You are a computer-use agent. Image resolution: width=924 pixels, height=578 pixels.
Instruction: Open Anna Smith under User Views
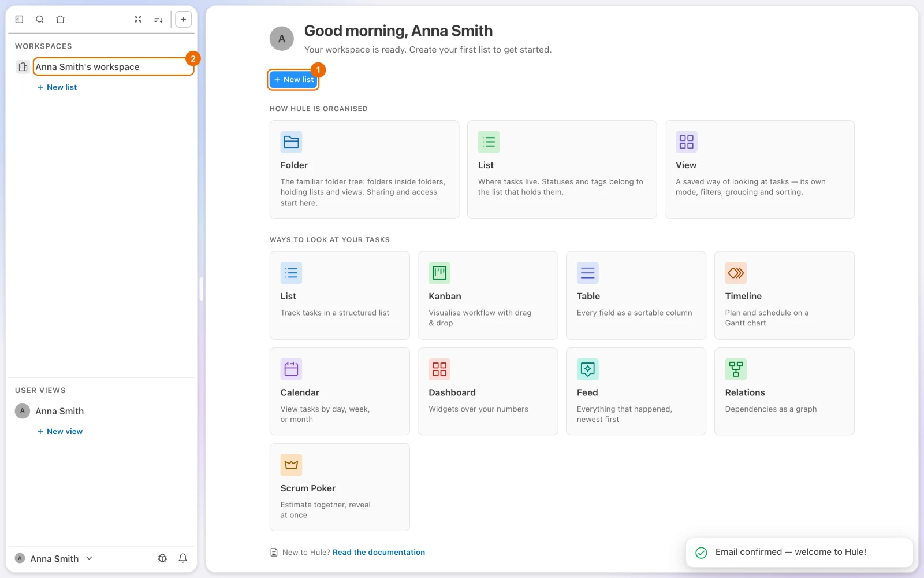coord(59,411)
